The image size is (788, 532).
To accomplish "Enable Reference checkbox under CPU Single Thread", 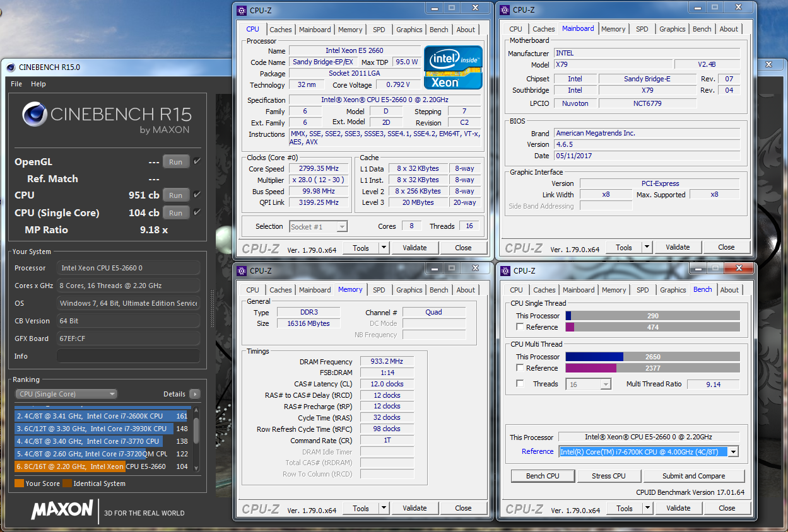I will 520,327.
